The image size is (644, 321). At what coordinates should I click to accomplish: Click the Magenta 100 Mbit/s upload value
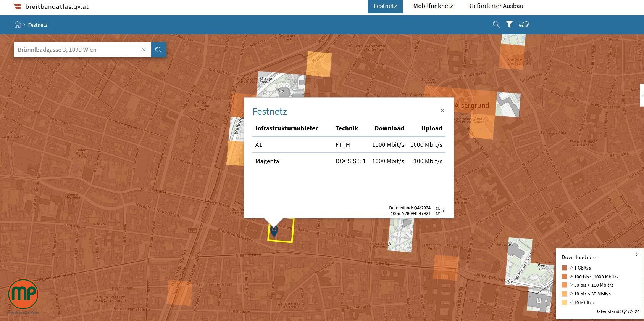[x=428, y=161]
